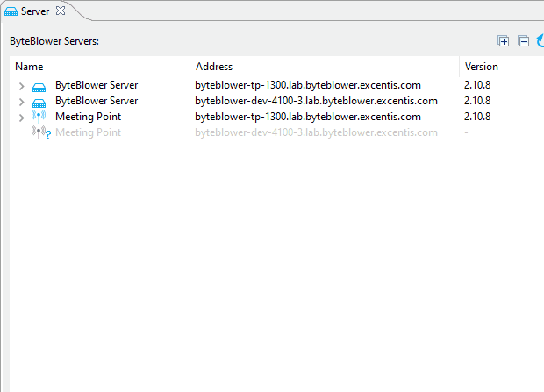Close the Server tab with its X
Viewport: 544px width, 392px height.
[x=61, y=11]
